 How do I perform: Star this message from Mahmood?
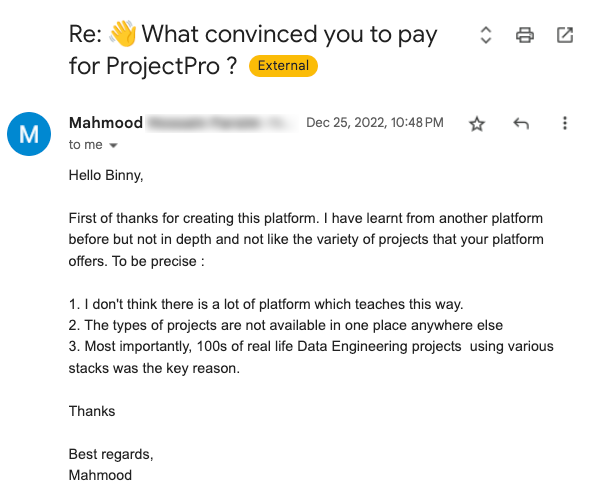pyautogui.click(x=477, y=124)
